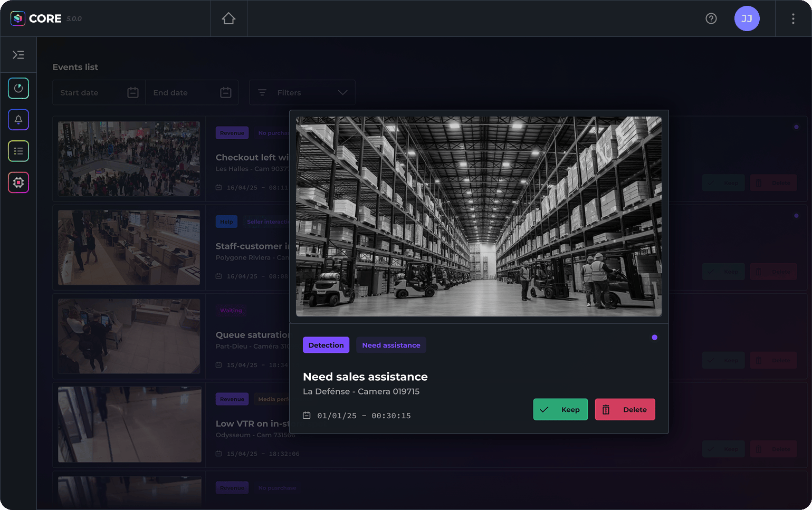This screenshot has width=812, height=510.
Task: Open the processor chip sidebar icon
Action: click(18, 182)
